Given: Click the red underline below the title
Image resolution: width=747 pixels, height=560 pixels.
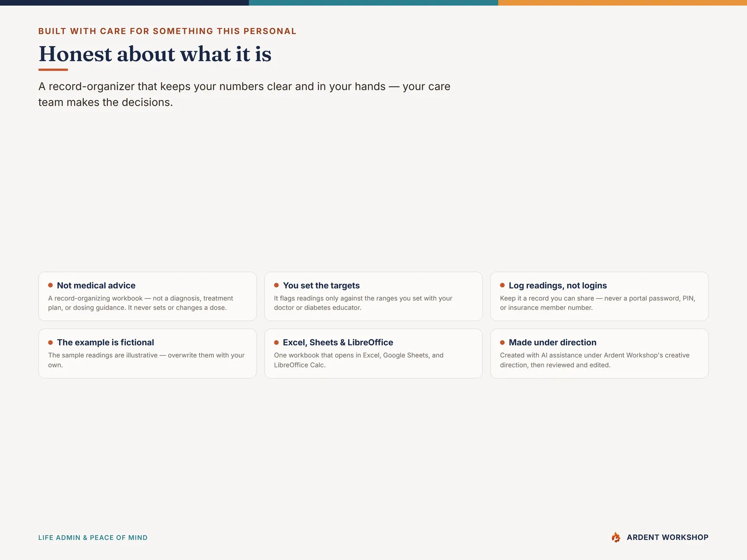Looking at the screenshot, I should pyautogui.click(x=53, y=70).
